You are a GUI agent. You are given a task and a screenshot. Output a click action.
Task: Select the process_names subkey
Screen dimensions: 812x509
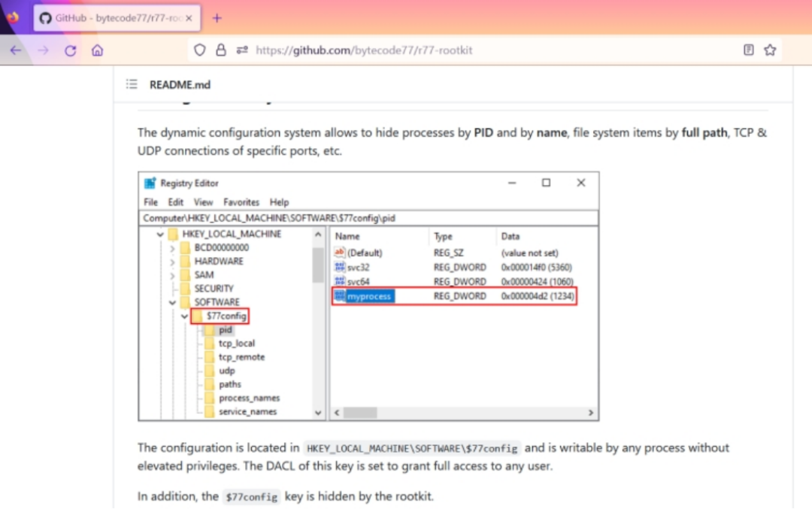point(249,398)
